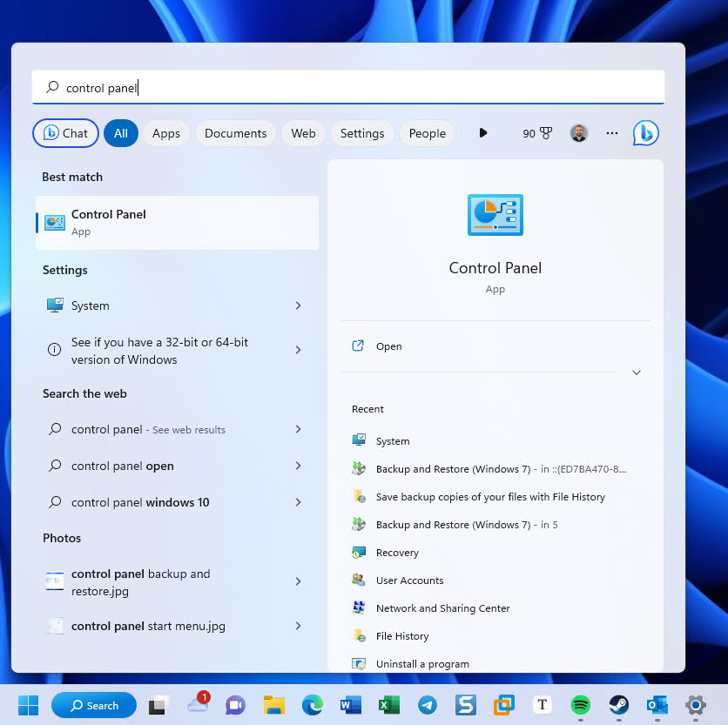Open weather widget with notification badge

tap(199, 703)
